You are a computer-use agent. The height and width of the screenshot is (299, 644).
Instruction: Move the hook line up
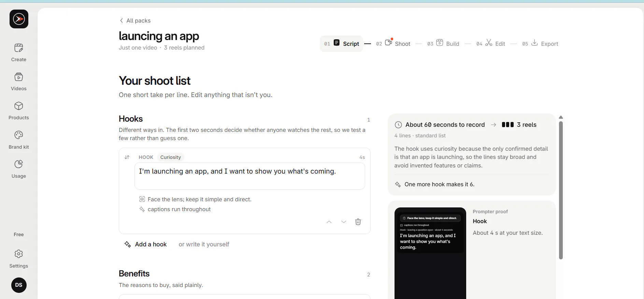tap(329, 222)
